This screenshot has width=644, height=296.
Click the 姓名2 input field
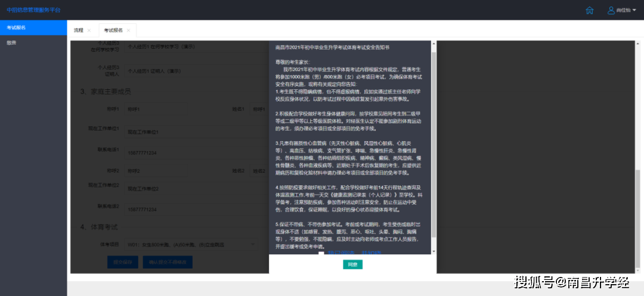tap(259, 171)
